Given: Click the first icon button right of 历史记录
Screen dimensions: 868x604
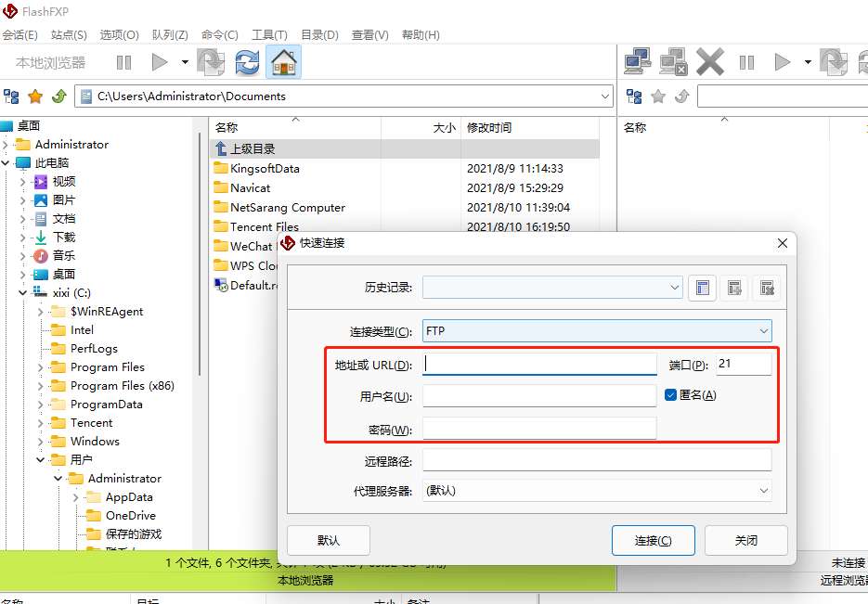Looking at the screenshot, I should coord(703,289).
